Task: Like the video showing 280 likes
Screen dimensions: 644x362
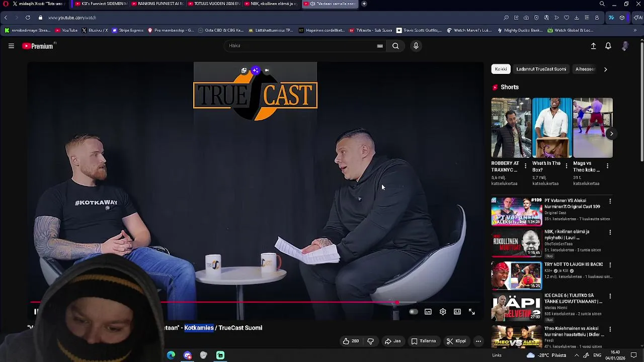Action: (351, 341)
